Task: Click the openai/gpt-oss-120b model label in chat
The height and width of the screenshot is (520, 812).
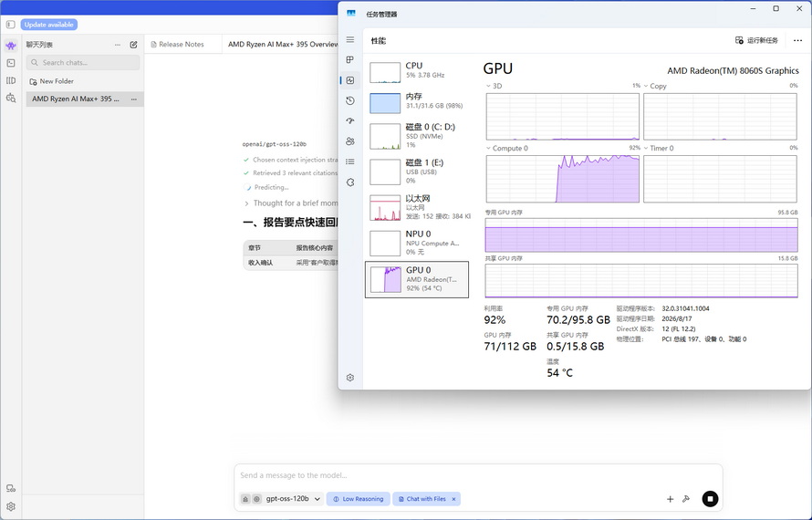Action: coord(275,144)
